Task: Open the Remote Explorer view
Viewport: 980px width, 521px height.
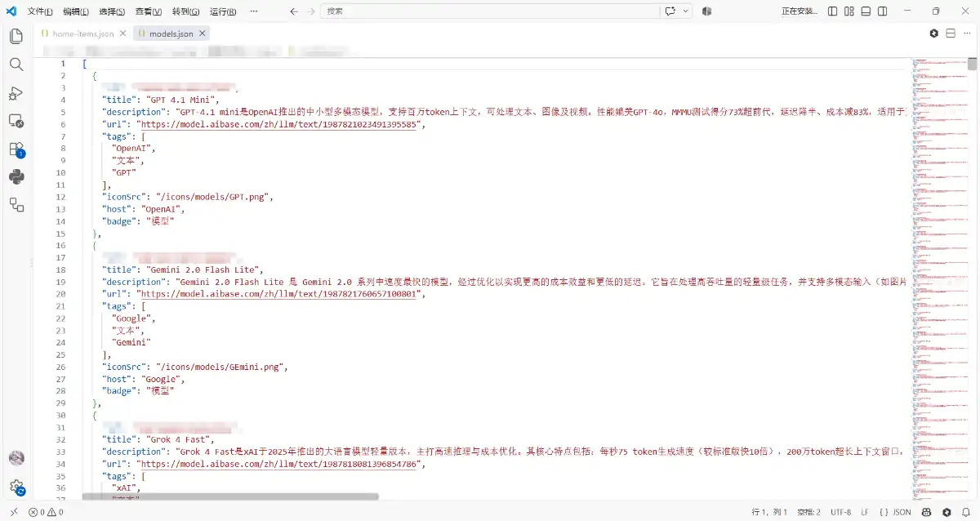Action: [16, 121]
